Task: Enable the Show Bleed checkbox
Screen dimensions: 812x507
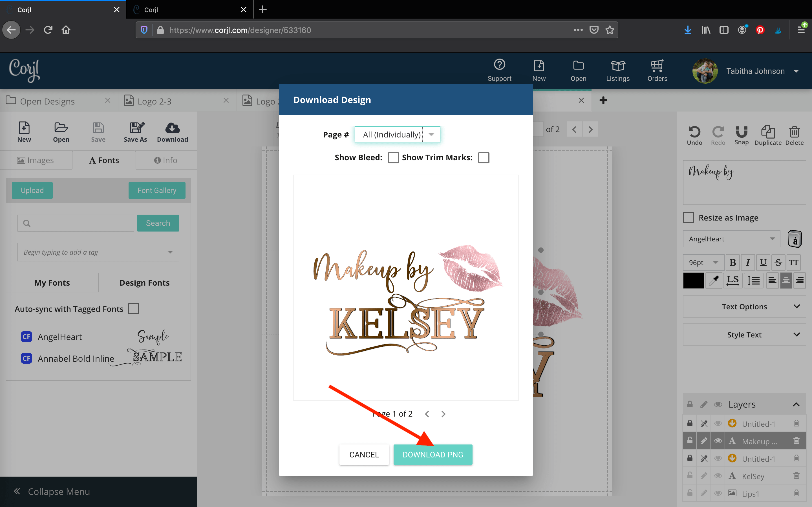Action: point(393,158)
